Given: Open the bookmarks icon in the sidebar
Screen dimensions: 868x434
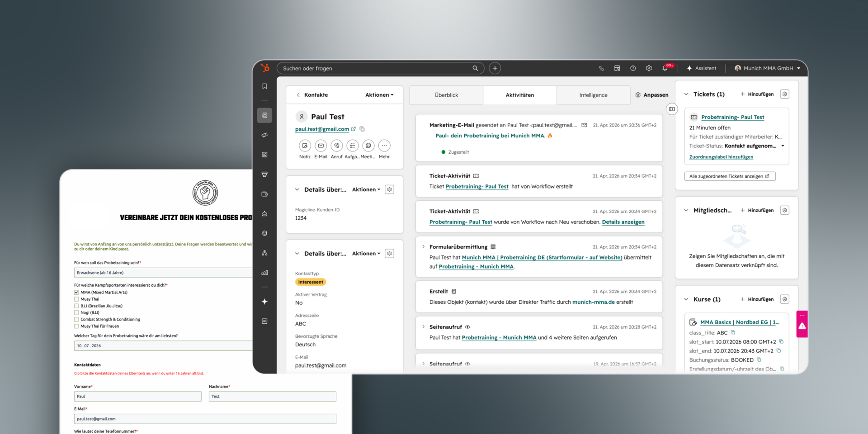Looking at the screenshot, I should click(264, 86).
